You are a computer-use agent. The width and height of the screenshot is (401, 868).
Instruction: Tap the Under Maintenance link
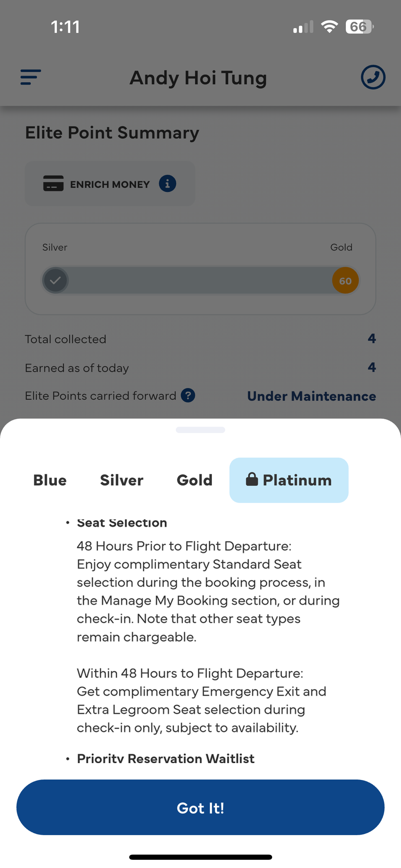[x=312, y=396]
